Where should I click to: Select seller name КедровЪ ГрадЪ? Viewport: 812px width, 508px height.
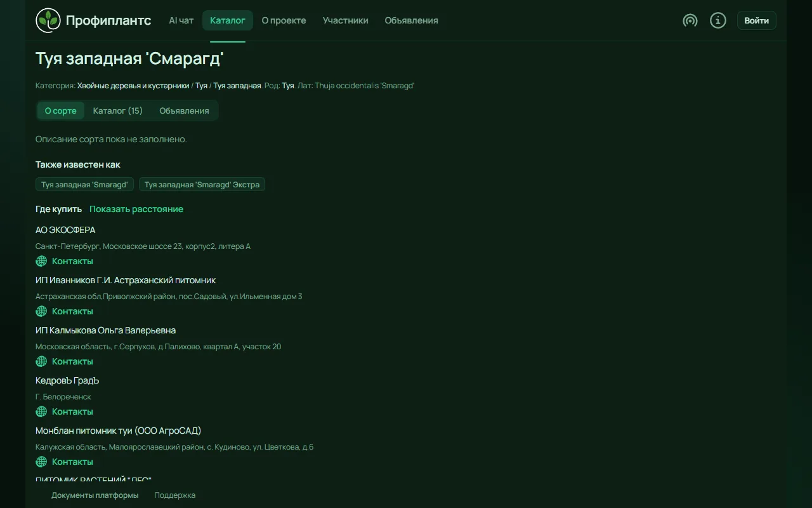(x=67, y=380)
